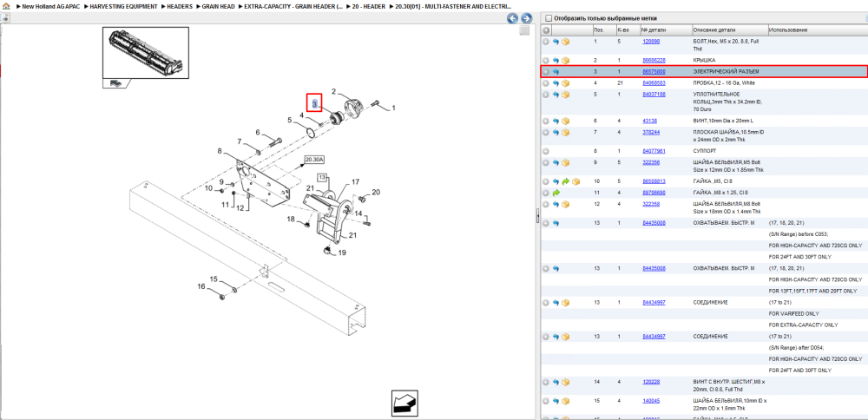Click the package box icon for КРЫШКА row
Viewport: 868px width, 420px height.
click(x=566, y=61)
